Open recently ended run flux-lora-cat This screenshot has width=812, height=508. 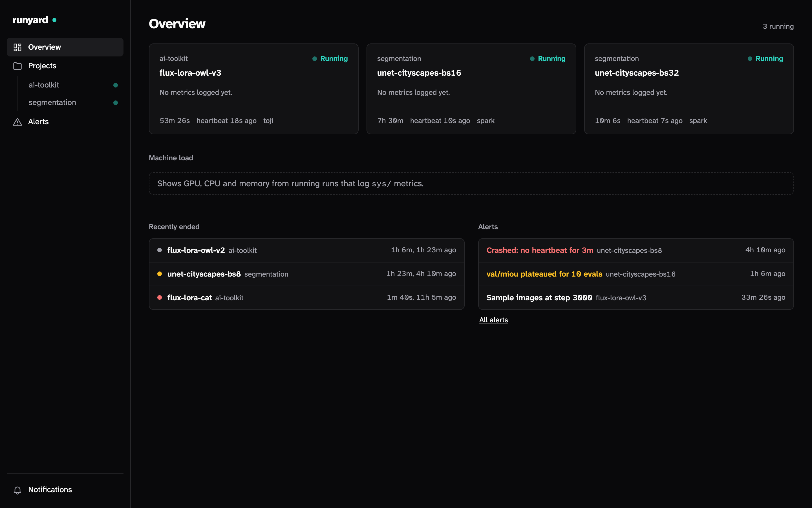tap(307, 298)
